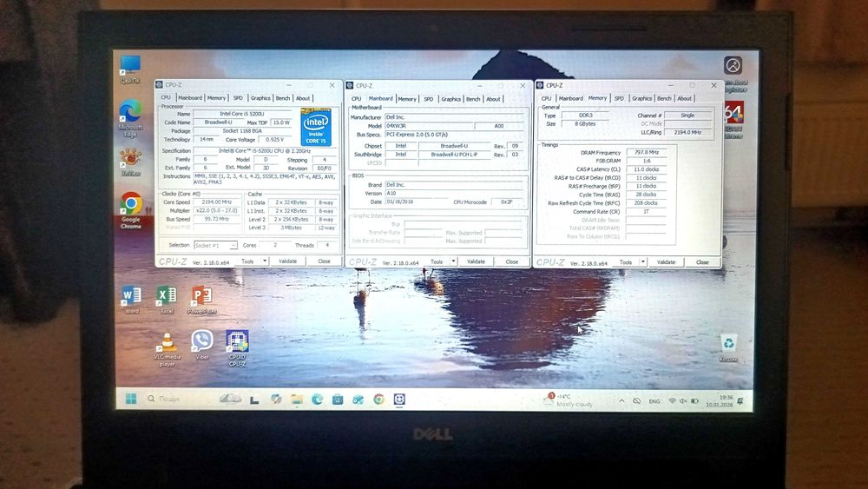Click Tools button in the CPU tab window
The height and width of the screenshot is (489, 868).
pos(247,261)
